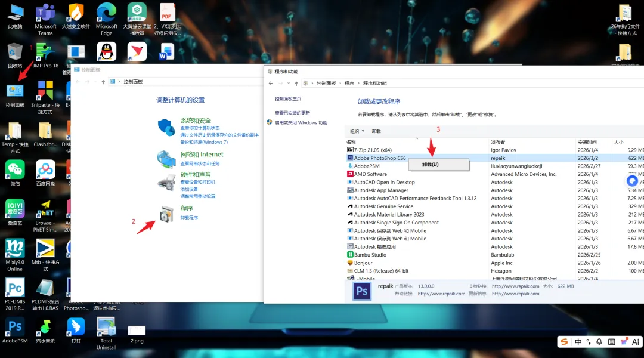Viewport: 644px width, 358px height.
Task: Open the PhET Simulations browse shortcut
Action: pos(45,216)
